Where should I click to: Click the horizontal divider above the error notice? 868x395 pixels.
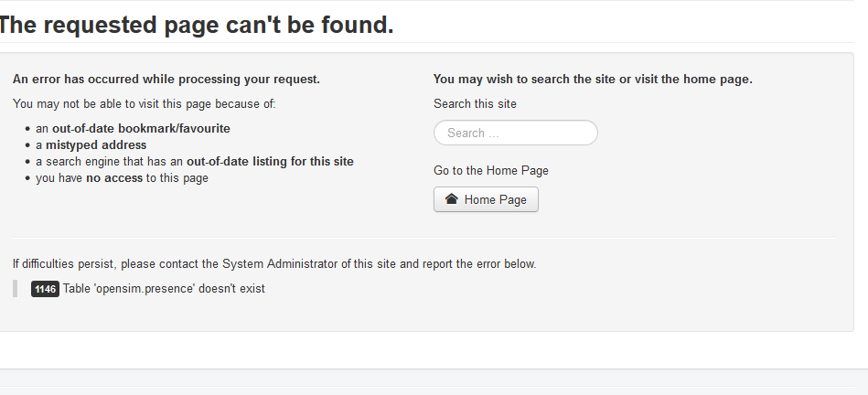tap(424, 238)
